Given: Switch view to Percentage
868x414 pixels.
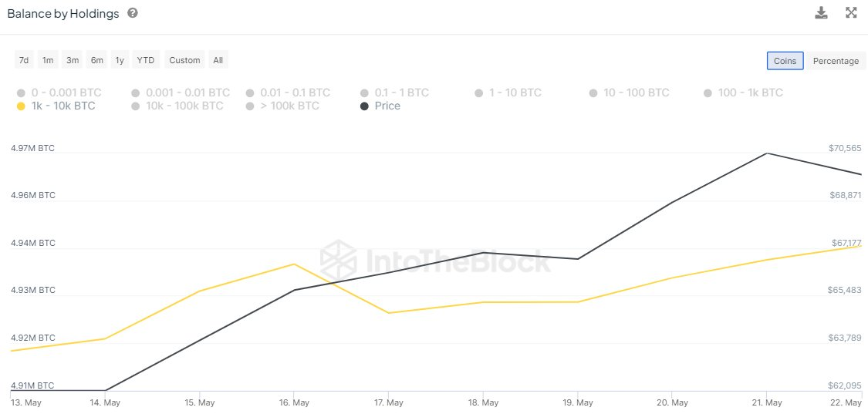Looking at the screenshot, I should click(836, 61).
